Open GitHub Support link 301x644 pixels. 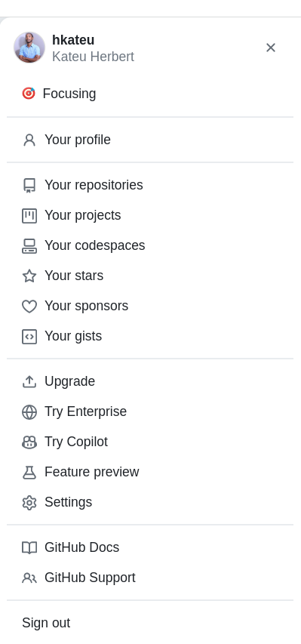click(150, 578)
